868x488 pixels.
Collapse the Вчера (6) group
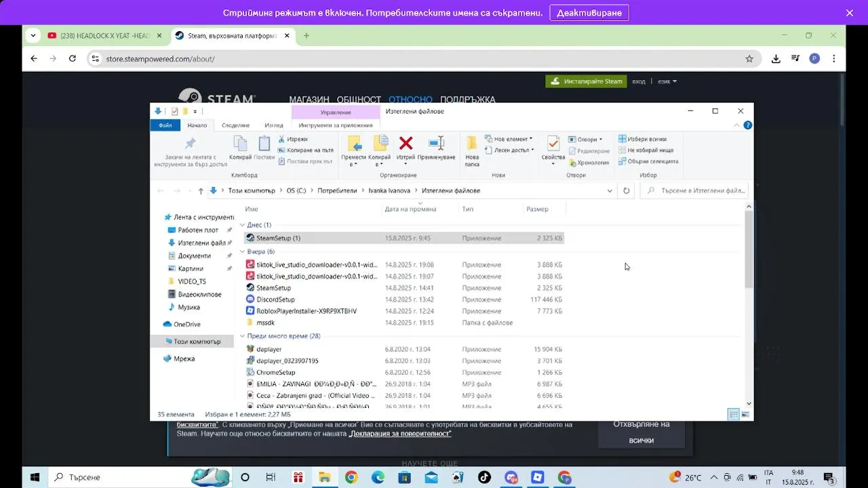point(242,251)
